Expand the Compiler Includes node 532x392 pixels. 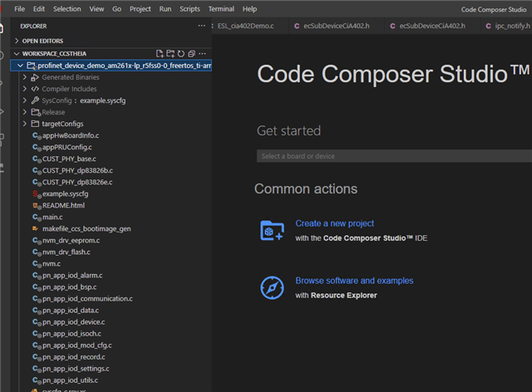(x=25, y=89)
